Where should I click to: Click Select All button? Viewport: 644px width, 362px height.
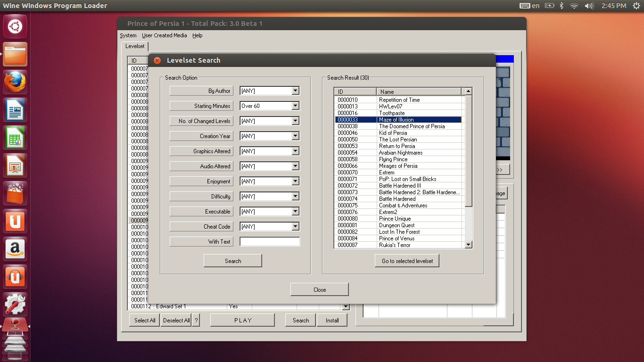point(145,320)
